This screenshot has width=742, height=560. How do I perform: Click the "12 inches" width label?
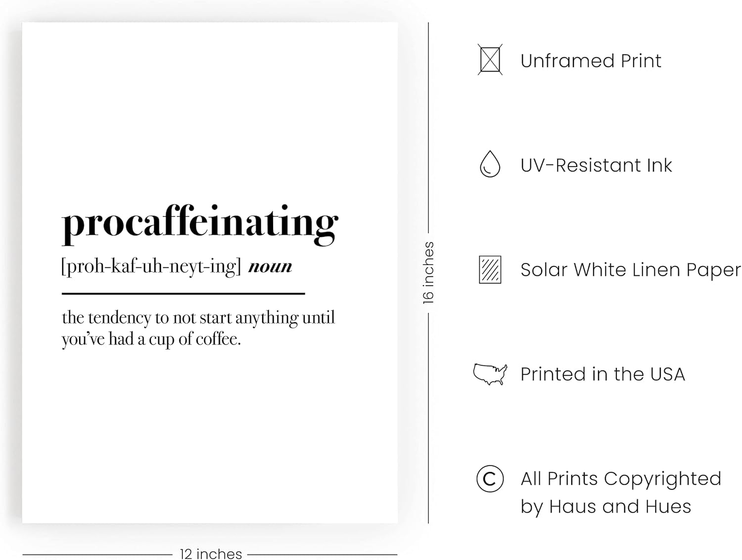pos(211,554)
